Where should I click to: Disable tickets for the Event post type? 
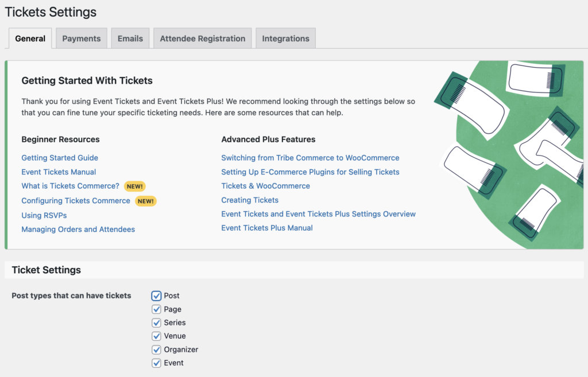tap(156, 363)
